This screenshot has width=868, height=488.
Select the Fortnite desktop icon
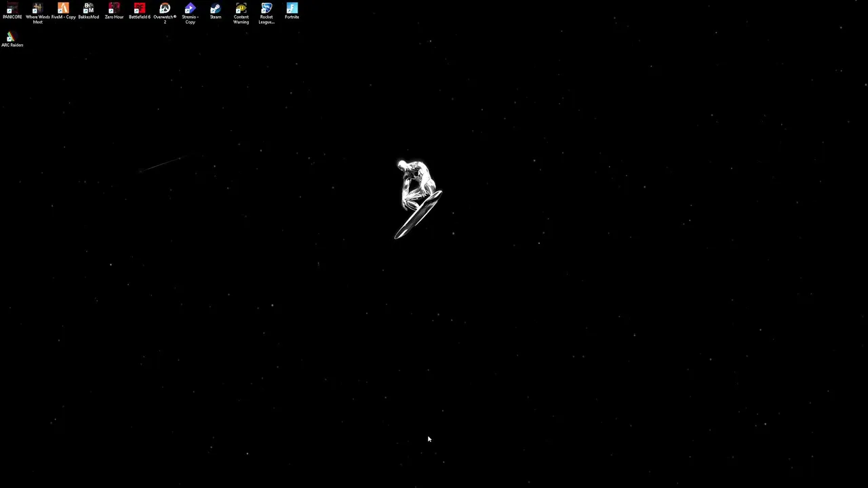point(292,11)
